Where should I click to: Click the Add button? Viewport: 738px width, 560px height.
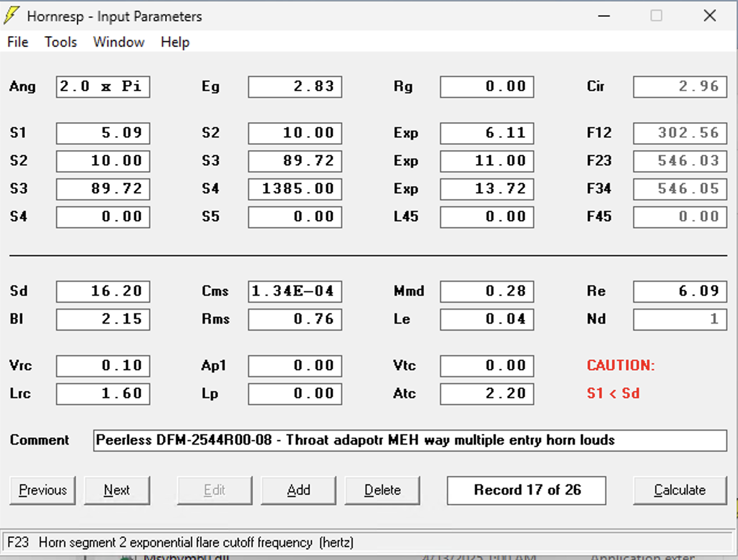point(299,490)
